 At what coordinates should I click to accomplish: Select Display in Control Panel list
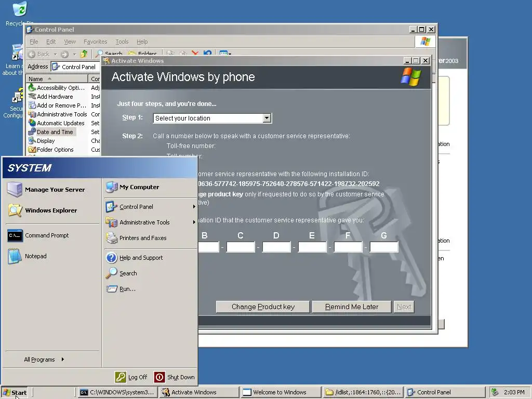pos(42,141)
